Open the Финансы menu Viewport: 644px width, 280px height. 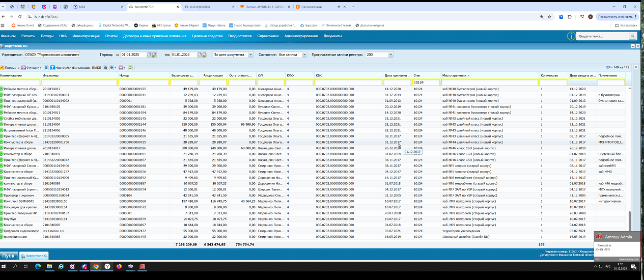(x=8, y=36)
